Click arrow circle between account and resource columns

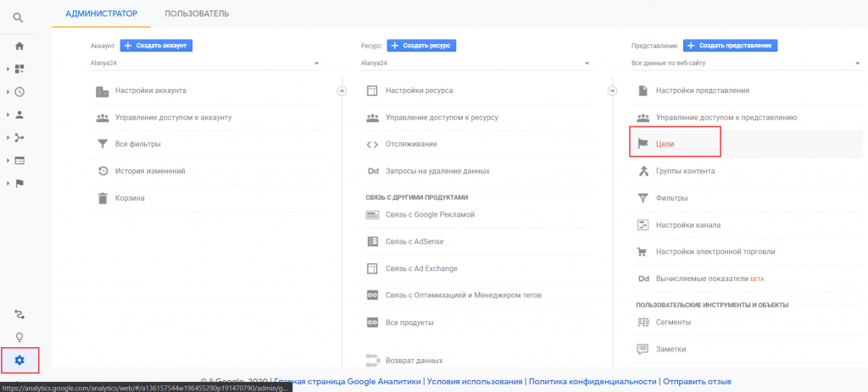pos(342,91)
